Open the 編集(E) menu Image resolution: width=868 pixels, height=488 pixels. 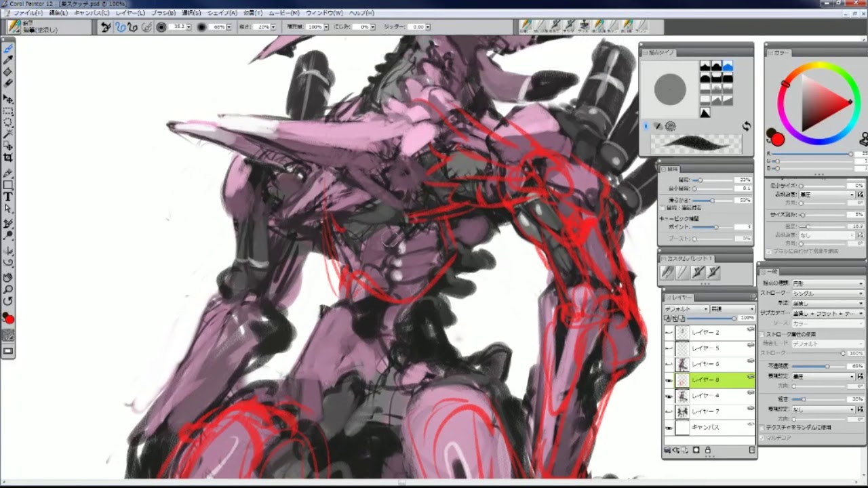[x=58, y=13]
